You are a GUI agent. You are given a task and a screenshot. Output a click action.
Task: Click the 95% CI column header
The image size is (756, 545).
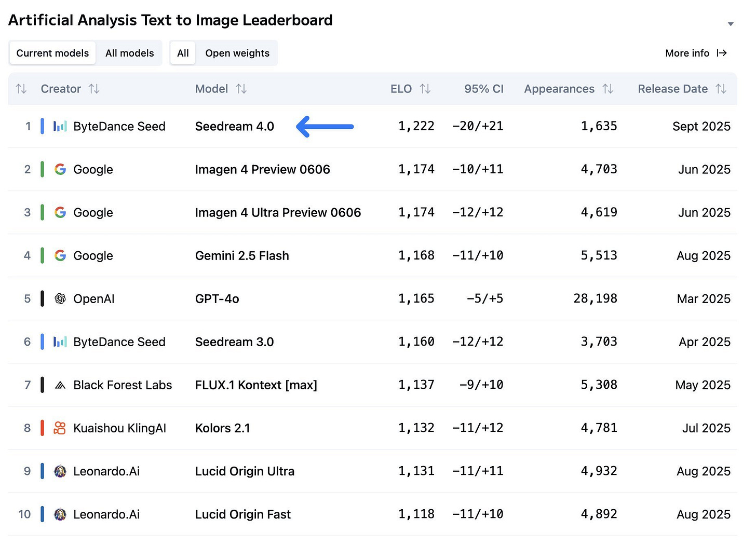[x=484, y=89]
